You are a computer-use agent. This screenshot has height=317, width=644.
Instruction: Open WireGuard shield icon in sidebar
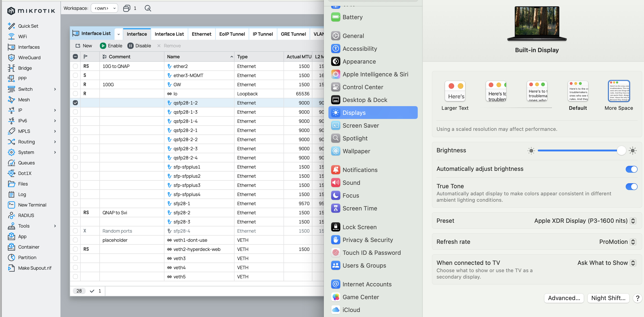(x=11, y=58)
